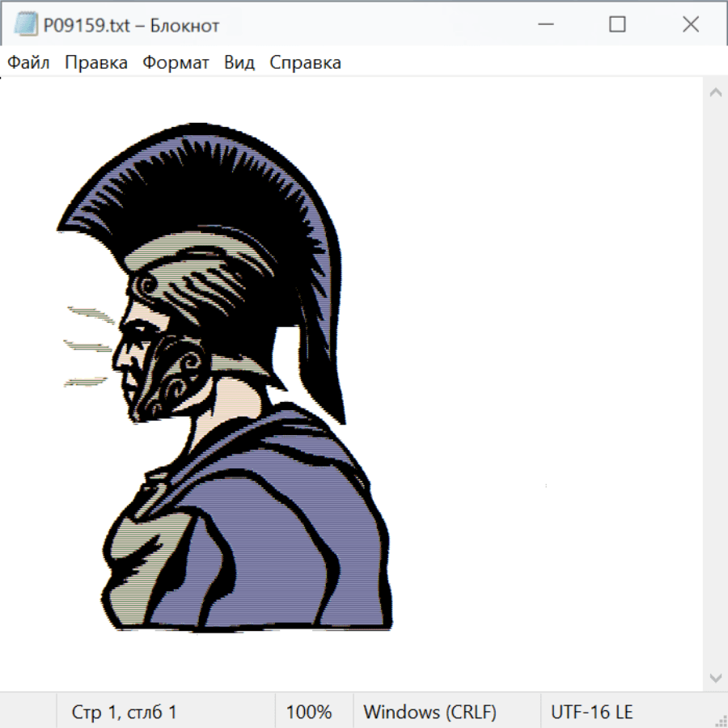
Task: Open the Формат menu
Action: [x=176, y=63]
